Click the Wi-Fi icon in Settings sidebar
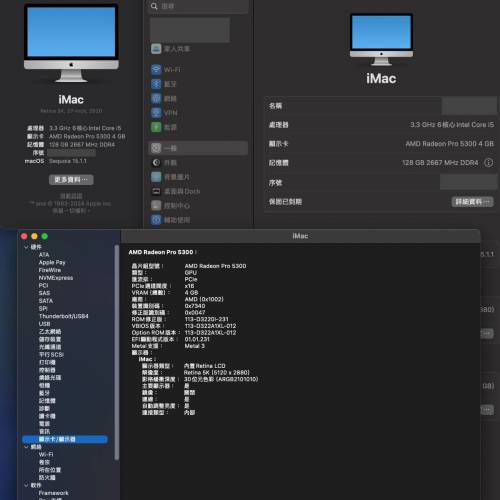 pyautogui.click(x=156, y=69)
